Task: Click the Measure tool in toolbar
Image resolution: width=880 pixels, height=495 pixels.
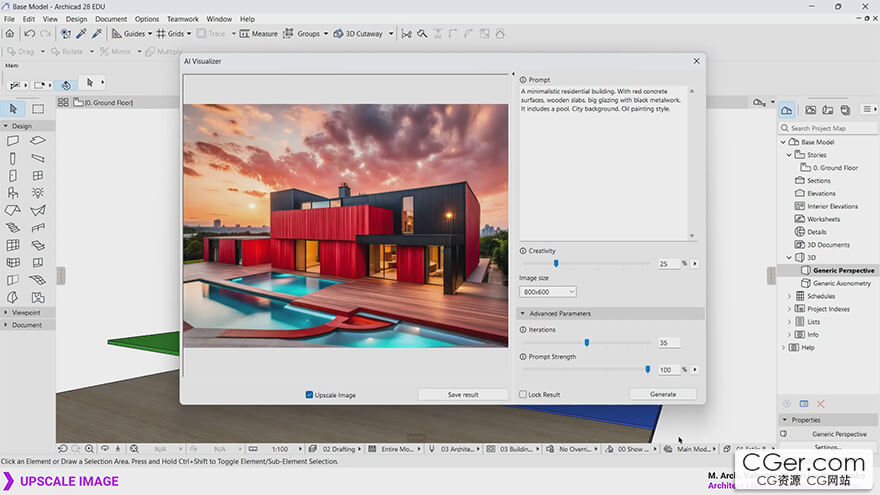Action: tap(258, 34)
